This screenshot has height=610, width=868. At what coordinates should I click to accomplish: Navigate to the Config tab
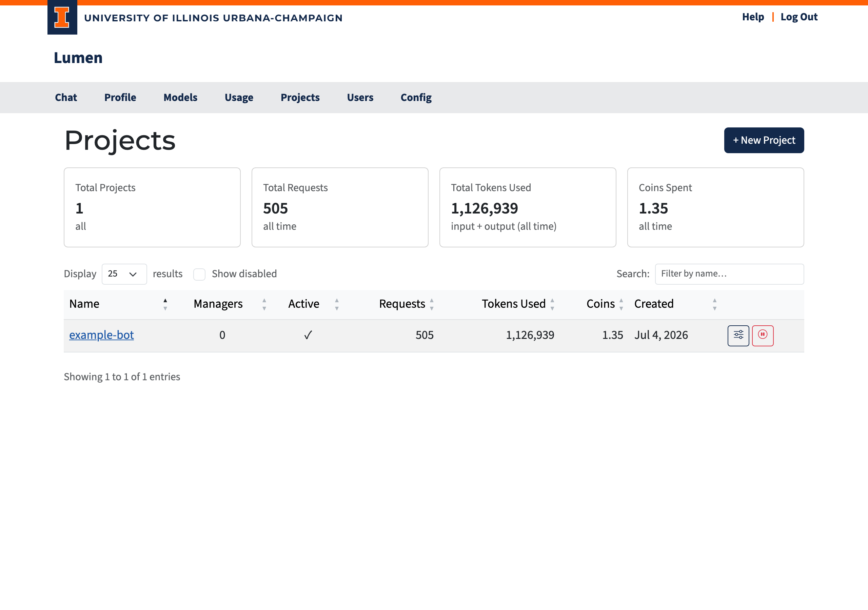(x=416, y=98)
